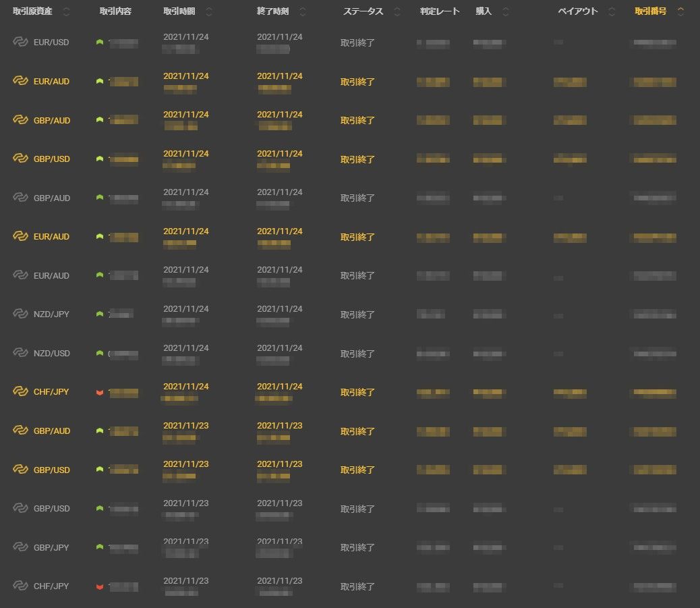Click the GBP/JPY asset link icon
Viewport: 700px width, 608px height.
click(20, 547)
